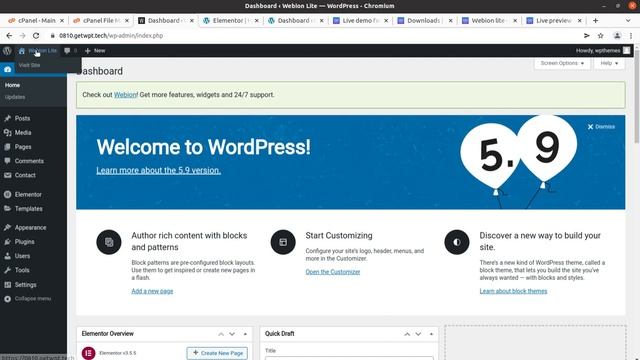Select Visit Site from dropdown
The width and height of the screenshot is (640, 360).
coord(29,65)
